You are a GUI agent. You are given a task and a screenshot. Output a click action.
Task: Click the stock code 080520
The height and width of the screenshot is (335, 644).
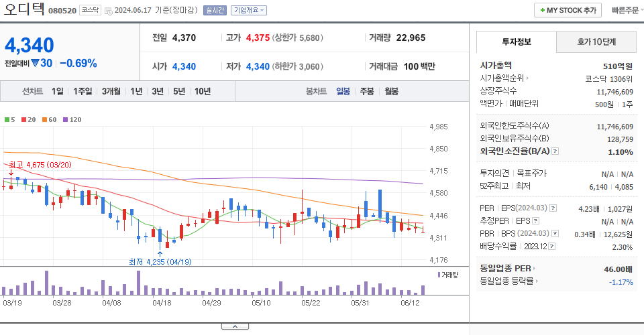coord(62,11)
